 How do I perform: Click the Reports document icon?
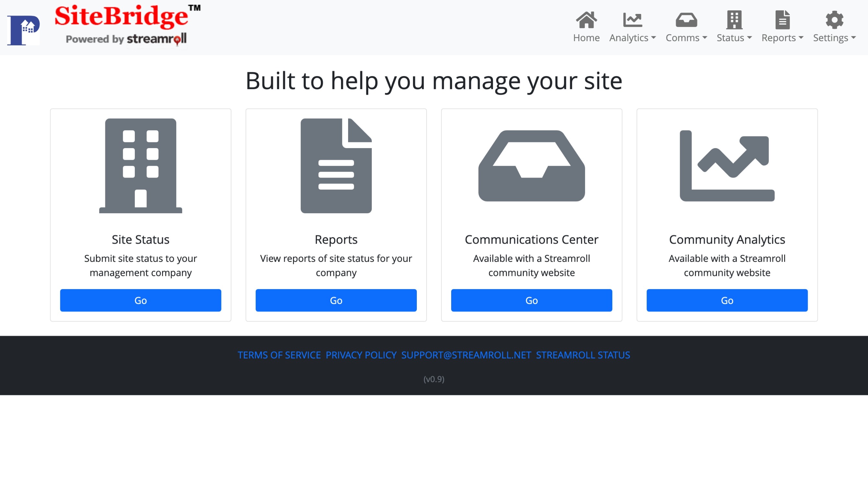336,166
